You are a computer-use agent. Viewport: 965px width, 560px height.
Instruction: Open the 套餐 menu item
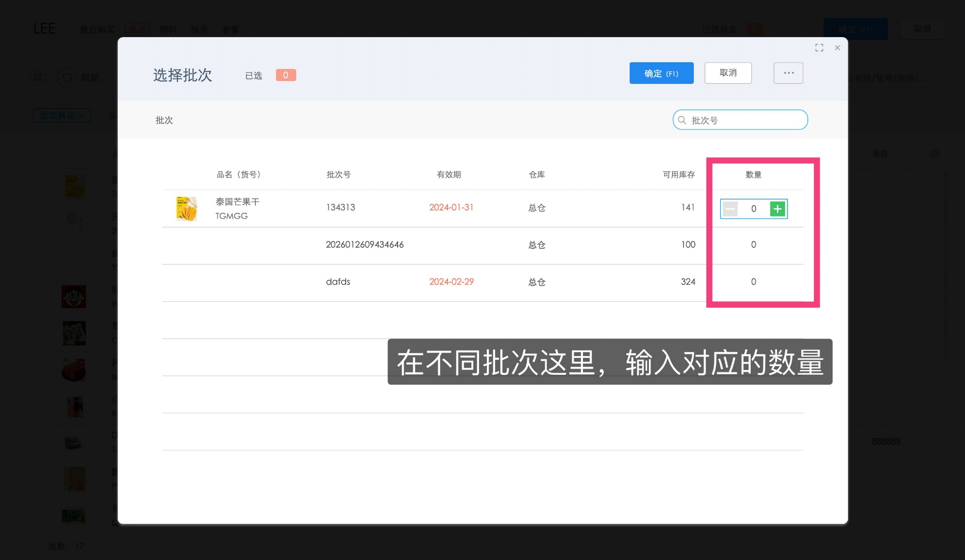tap(230, 29)
